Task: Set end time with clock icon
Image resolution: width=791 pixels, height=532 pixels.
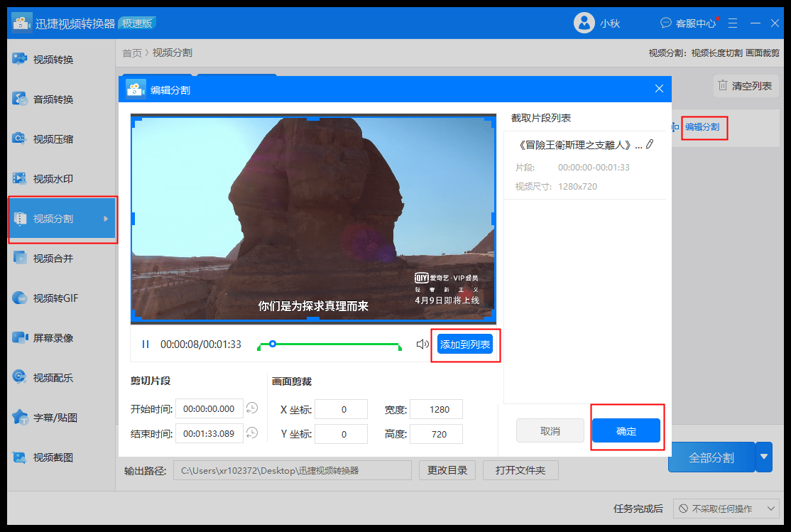Action: tap(252, 433)
